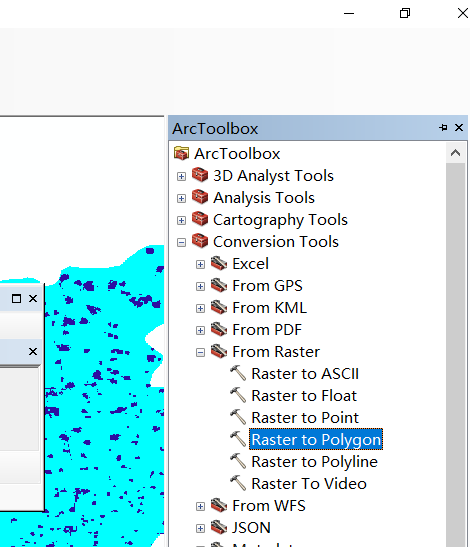Screen dimensions: 470x547
Task: Close the application window
Action: 463,13
